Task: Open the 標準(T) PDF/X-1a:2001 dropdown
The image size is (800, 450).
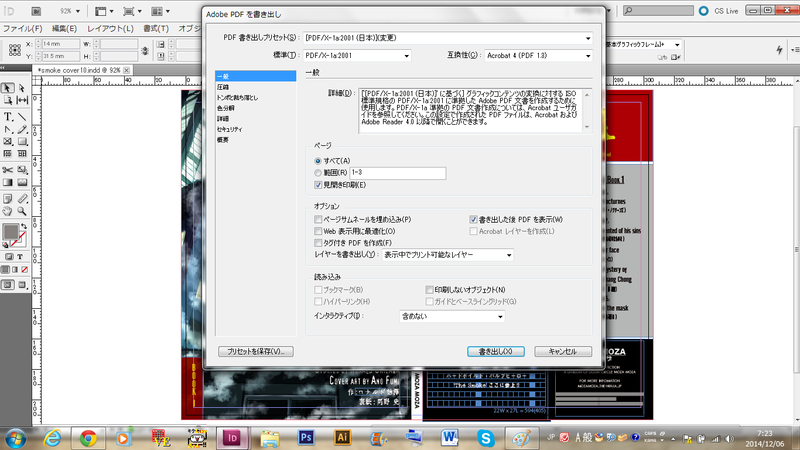Action: [357, 55]
